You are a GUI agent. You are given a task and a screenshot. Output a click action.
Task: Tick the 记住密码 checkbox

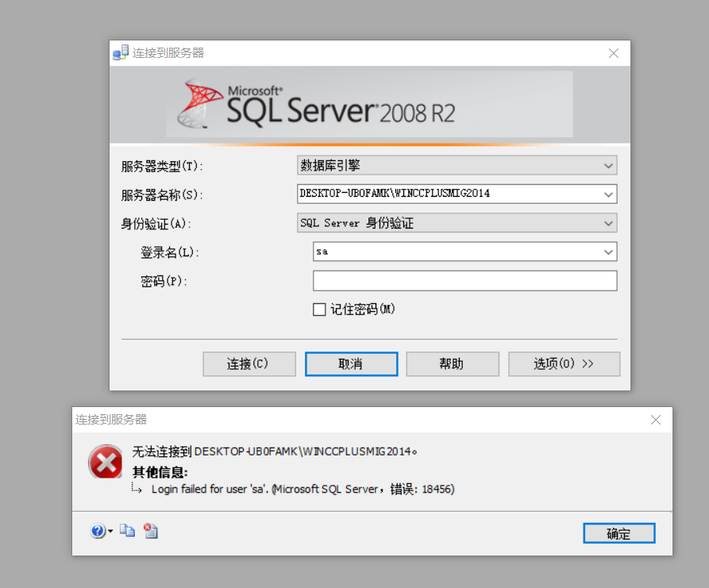319,309
